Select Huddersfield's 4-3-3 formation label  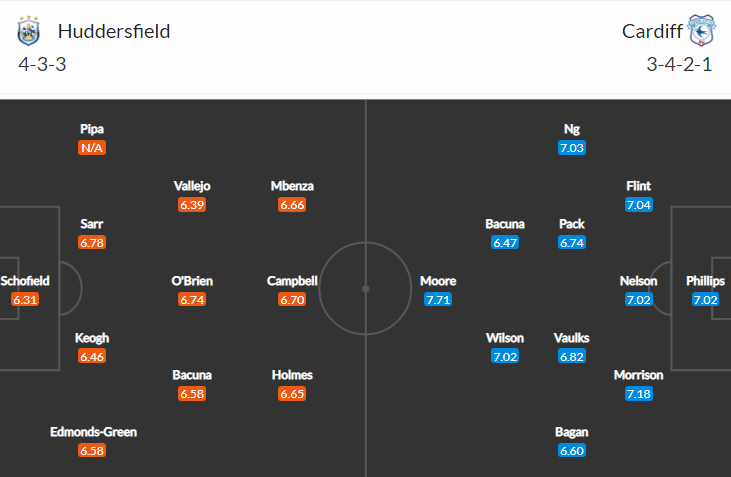click(42, 64)
